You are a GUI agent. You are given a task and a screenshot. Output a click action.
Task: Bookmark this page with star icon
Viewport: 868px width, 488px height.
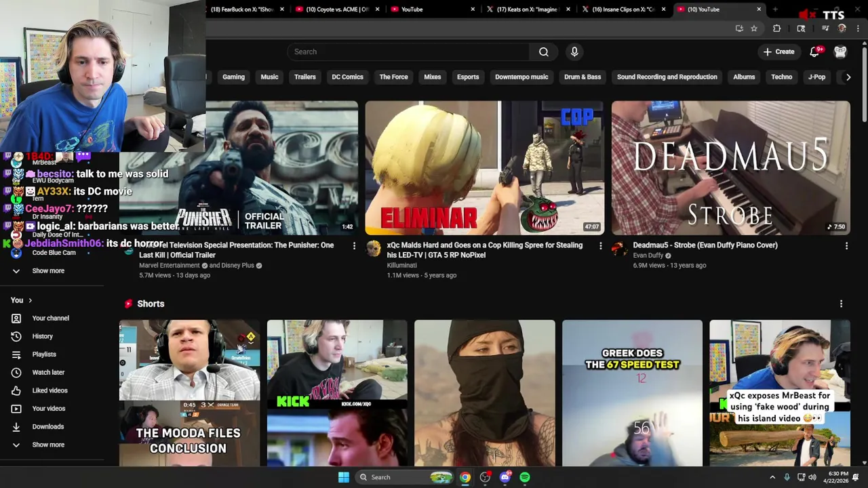click(x=753, y=28)
